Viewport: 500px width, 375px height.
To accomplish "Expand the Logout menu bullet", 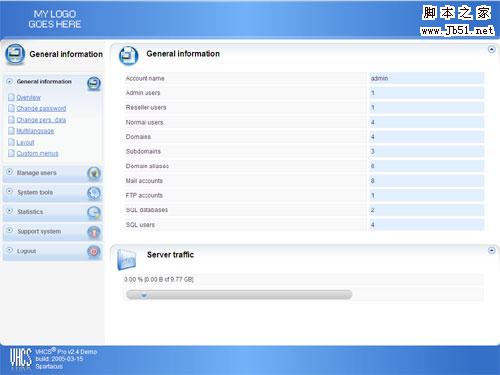I will tap(10, 250).
